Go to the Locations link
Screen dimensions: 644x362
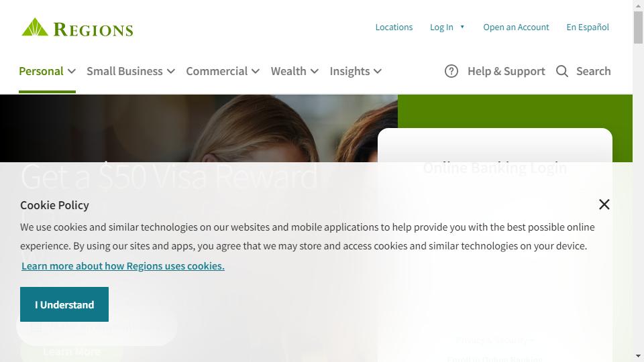(394, 27)
